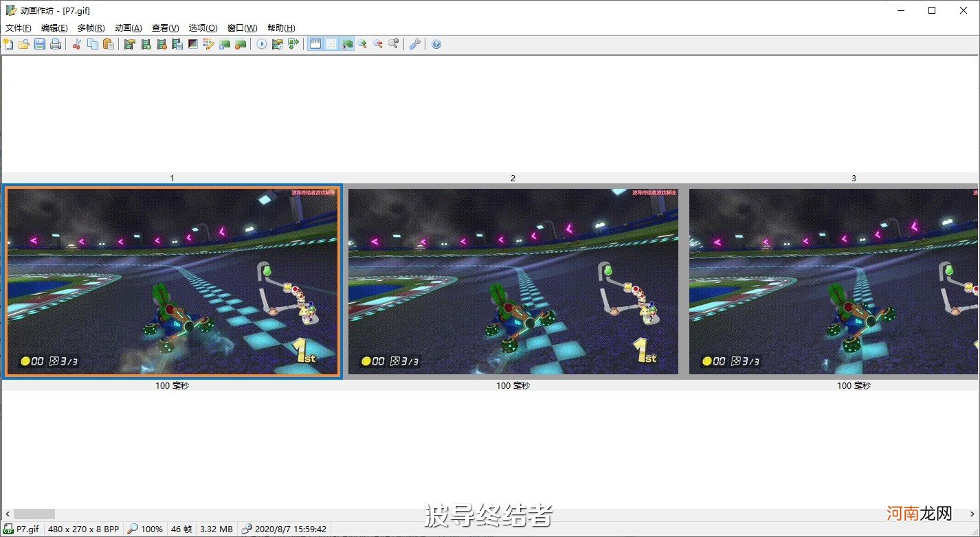Viewport: 980px width, 537px height.
Task: Click the green rectangles icon with minus
Action: pos(241,44)
